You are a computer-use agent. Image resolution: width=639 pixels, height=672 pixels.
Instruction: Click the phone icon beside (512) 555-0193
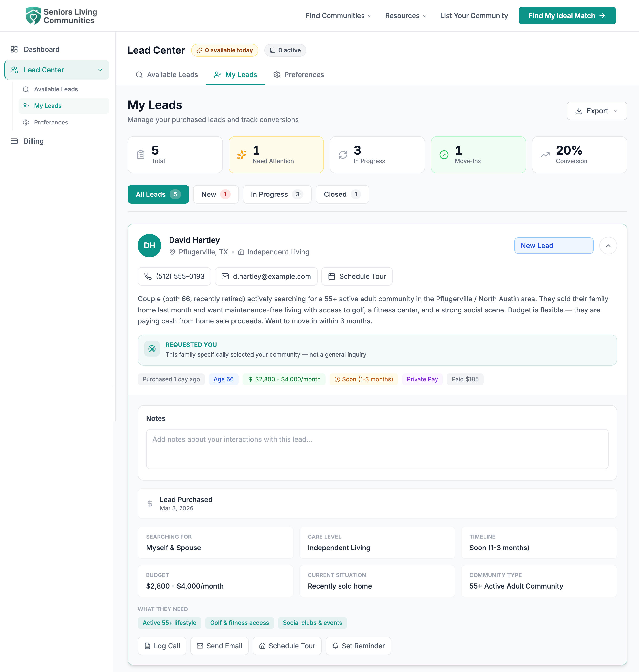[148, 276]
